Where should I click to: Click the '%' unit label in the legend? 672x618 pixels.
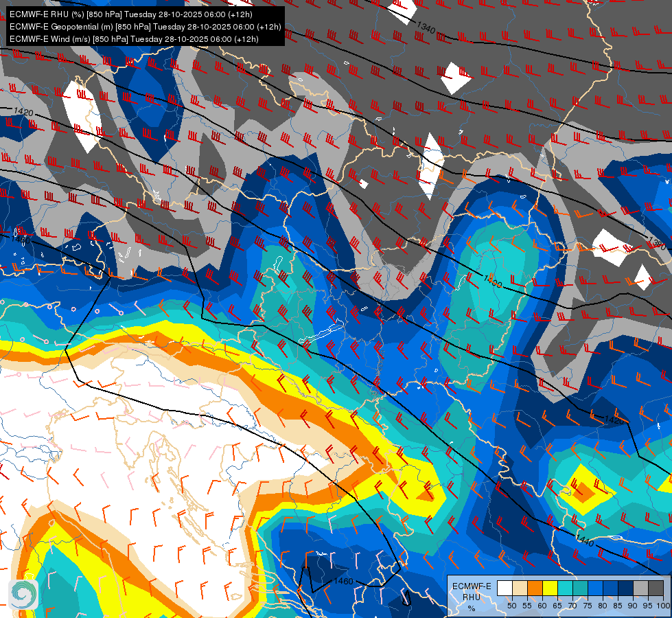tap(472, 608)
